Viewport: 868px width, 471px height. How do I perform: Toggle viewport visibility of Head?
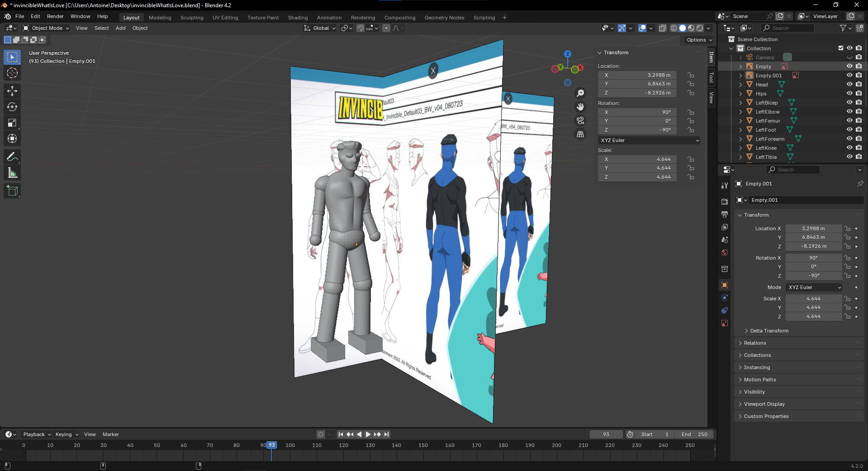tap(849, 84)
